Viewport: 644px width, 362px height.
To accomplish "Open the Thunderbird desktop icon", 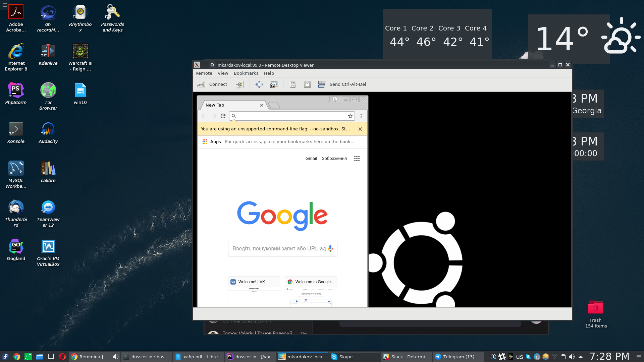I will pos(16,214).
